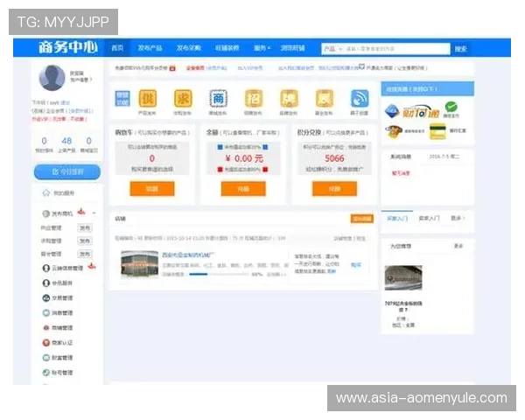
Task: Click the 搜索 search button
Action: [460, 49]
